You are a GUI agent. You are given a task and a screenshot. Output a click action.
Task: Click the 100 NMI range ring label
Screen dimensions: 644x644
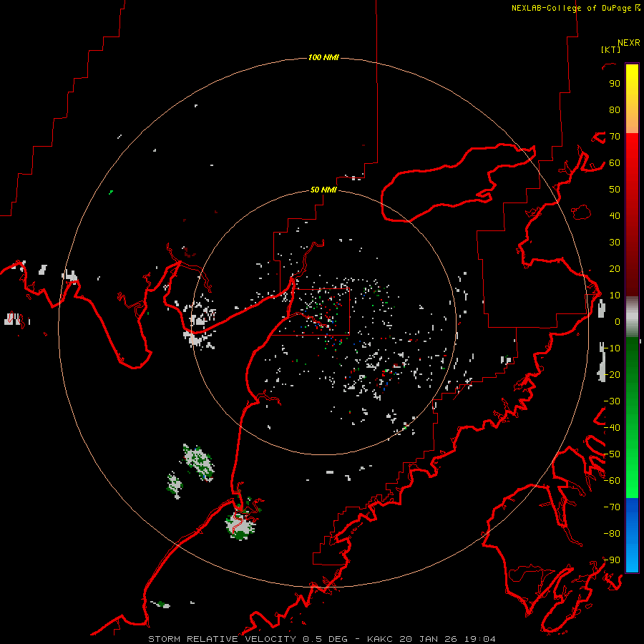tap(323, 57)
